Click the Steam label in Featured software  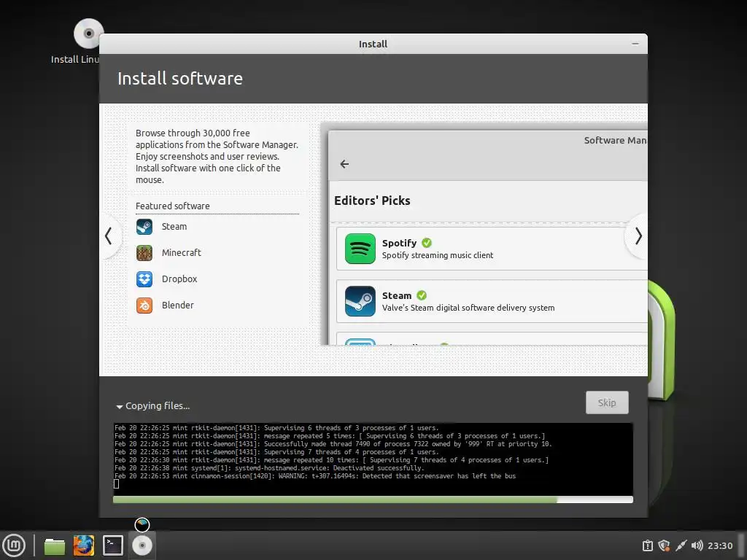[174, 227]
